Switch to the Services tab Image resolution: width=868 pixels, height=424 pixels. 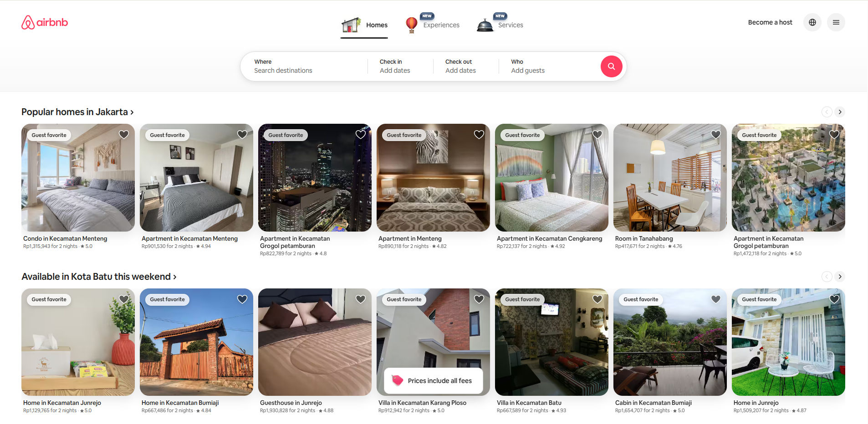coord(511,25)
